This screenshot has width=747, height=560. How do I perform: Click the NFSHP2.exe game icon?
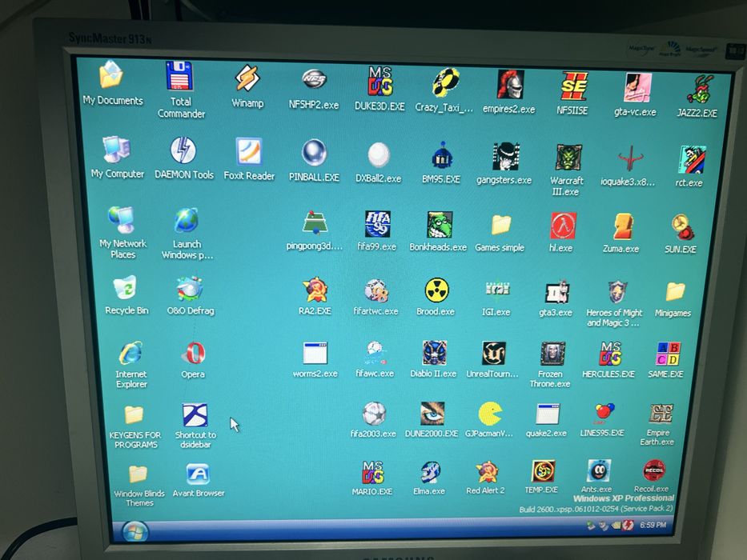tap(314, 79)
